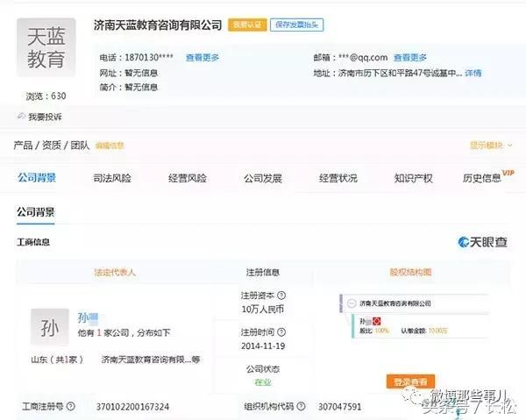
Task: Click the 我要投诉 complaint text
Action: [45, 117]
